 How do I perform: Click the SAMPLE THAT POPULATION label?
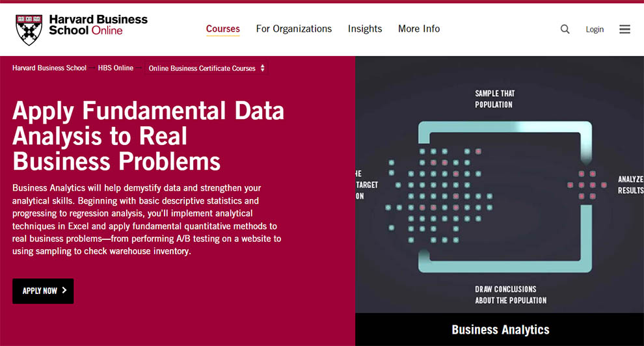pos(495,99)
